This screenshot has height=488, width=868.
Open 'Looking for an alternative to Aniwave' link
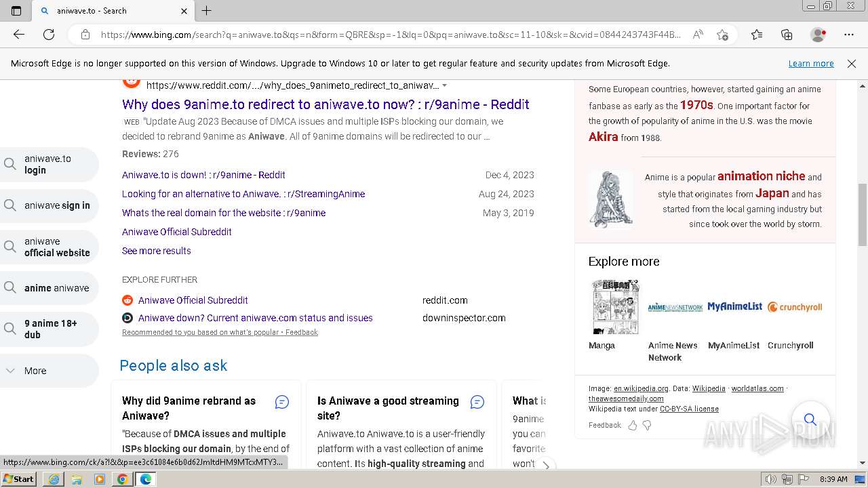[243, 194]
